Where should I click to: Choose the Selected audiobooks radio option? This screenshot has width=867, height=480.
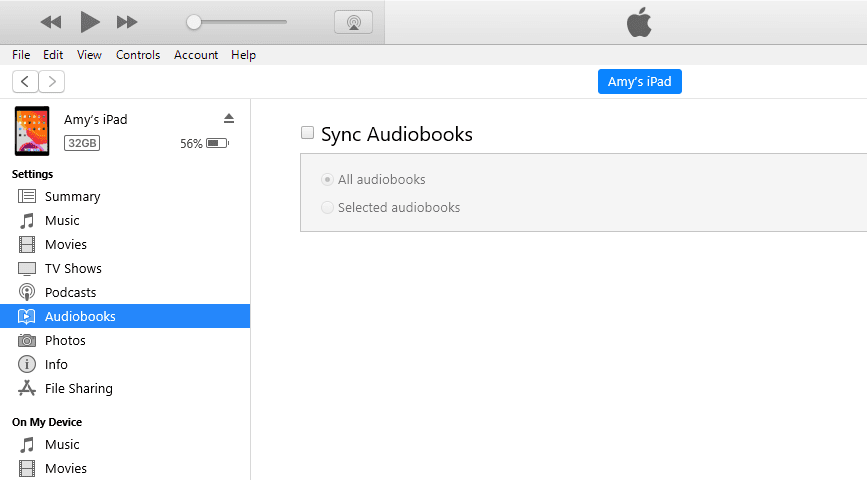327,207
